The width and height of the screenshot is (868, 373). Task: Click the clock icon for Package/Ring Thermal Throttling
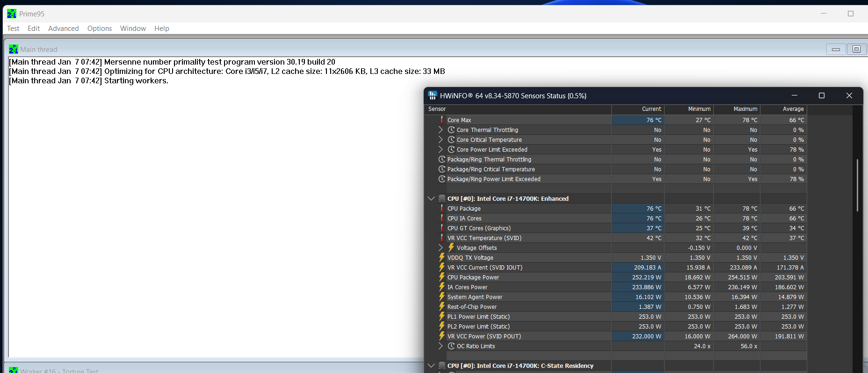click(442, 159)
